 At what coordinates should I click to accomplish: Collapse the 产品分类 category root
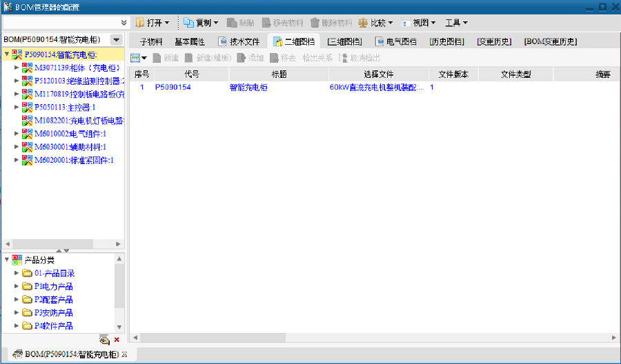pyautogui.click(x=7, y=260)
